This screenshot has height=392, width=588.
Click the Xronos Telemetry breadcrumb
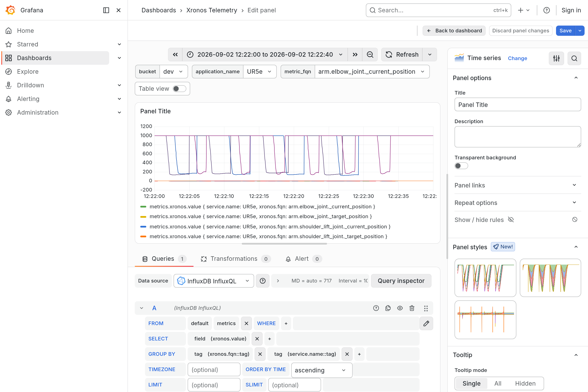click(211, 10)
